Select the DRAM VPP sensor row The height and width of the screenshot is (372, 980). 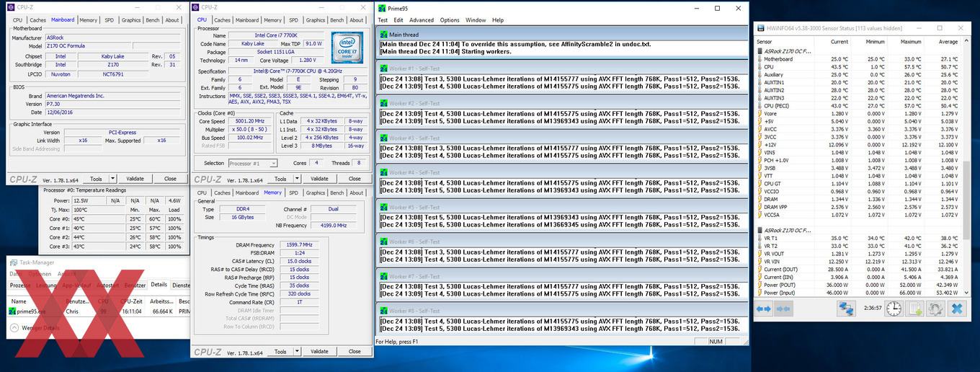tap(857, 207)
